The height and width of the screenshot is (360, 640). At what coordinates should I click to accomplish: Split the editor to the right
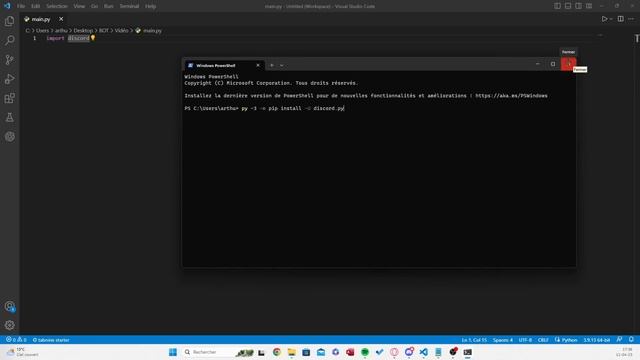point(620,19)
